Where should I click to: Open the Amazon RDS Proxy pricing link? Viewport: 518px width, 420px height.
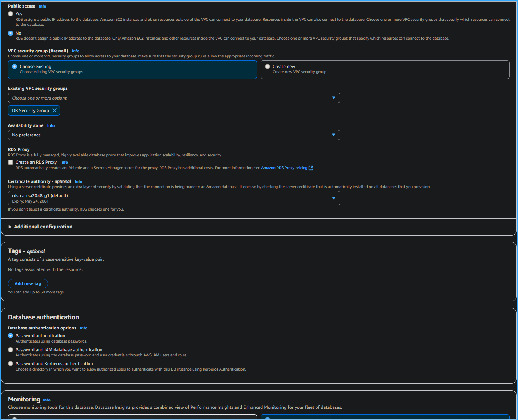coord(284,168)
